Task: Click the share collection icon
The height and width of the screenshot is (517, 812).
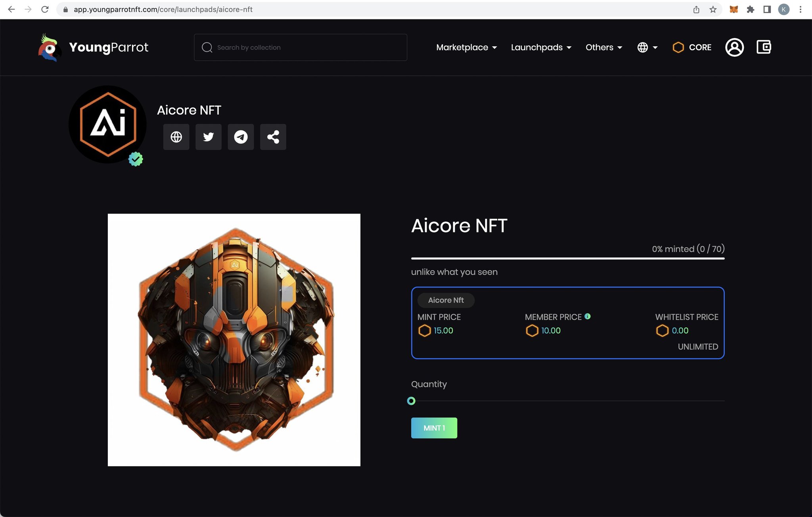Action: (273, 137)
